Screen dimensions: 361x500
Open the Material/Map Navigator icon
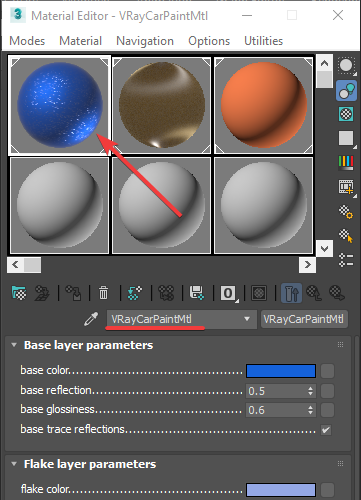(346, 260)
